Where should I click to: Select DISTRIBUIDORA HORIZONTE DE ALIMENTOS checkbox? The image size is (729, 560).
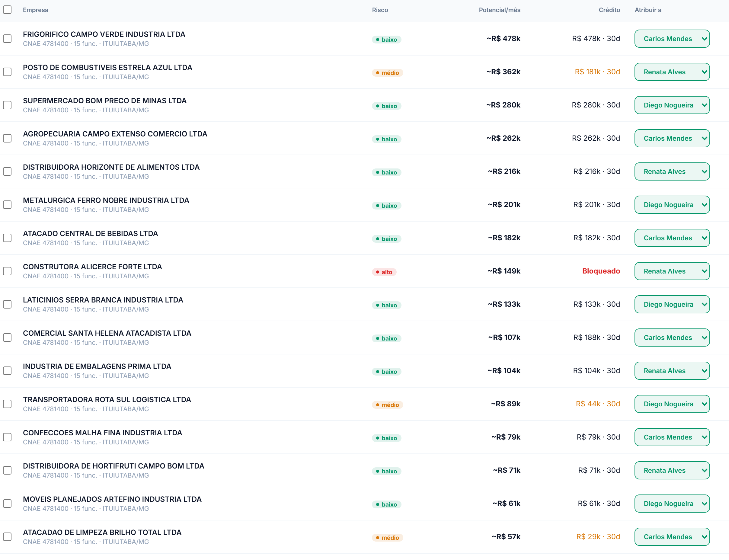tap(7, 172)
